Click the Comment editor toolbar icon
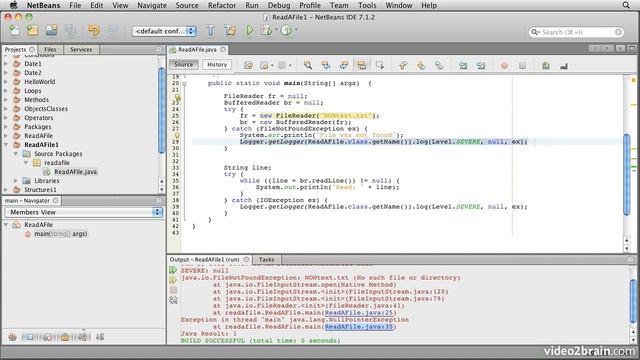The height and width of the screenshot is (360, 640). 546,65
